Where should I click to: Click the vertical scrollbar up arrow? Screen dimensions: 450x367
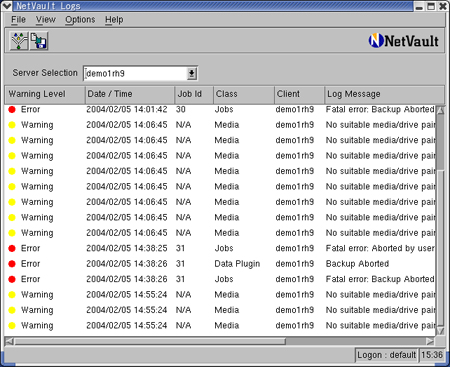440,110
